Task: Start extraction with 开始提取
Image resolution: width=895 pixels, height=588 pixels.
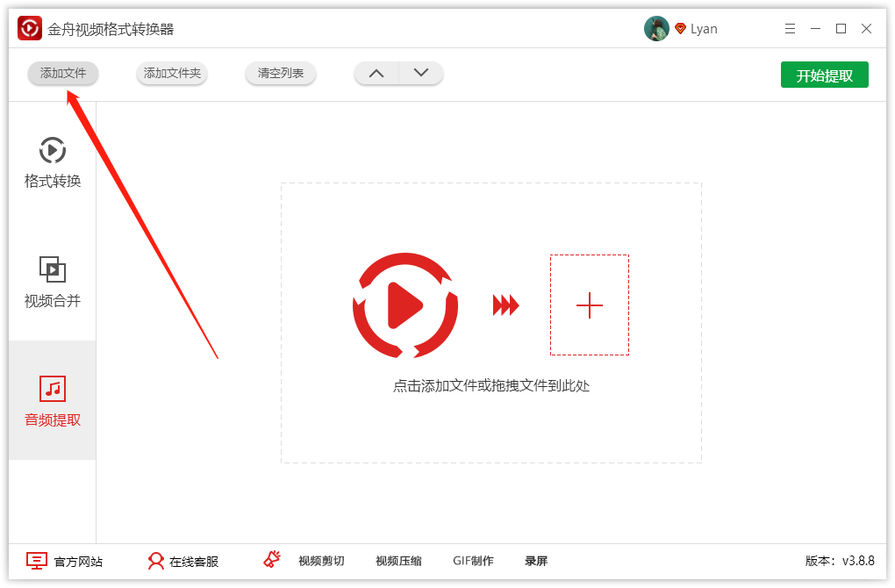Action: (x=824, y=75)
